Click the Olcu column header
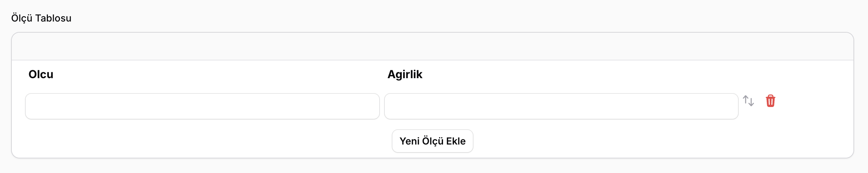 (41, 74)
